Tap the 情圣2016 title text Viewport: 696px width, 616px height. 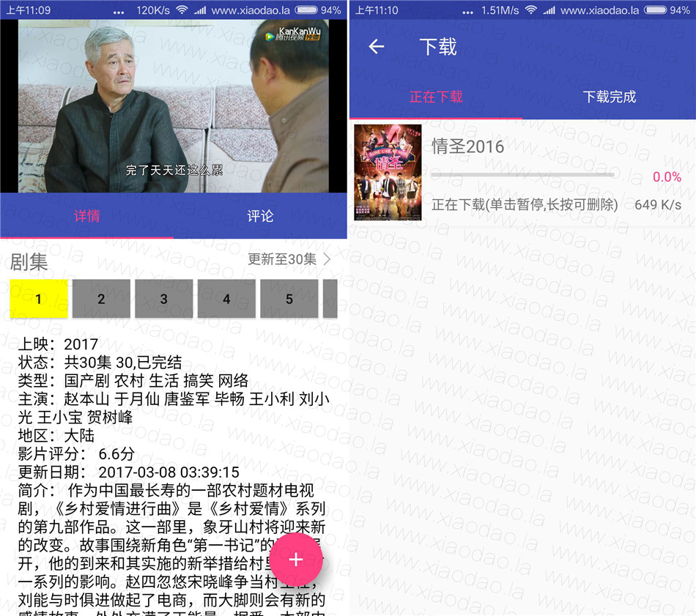(468, 146)
